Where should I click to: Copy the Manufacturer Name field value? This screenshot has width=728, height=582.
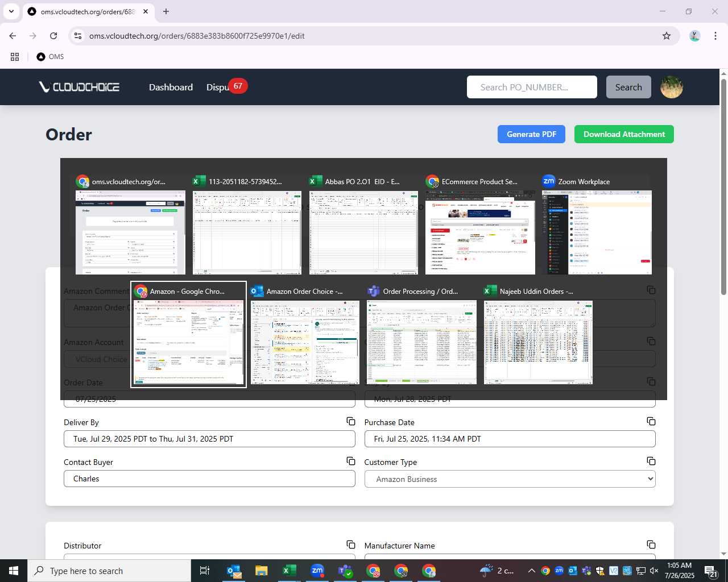pyautogui.click(x=651, y=544)
